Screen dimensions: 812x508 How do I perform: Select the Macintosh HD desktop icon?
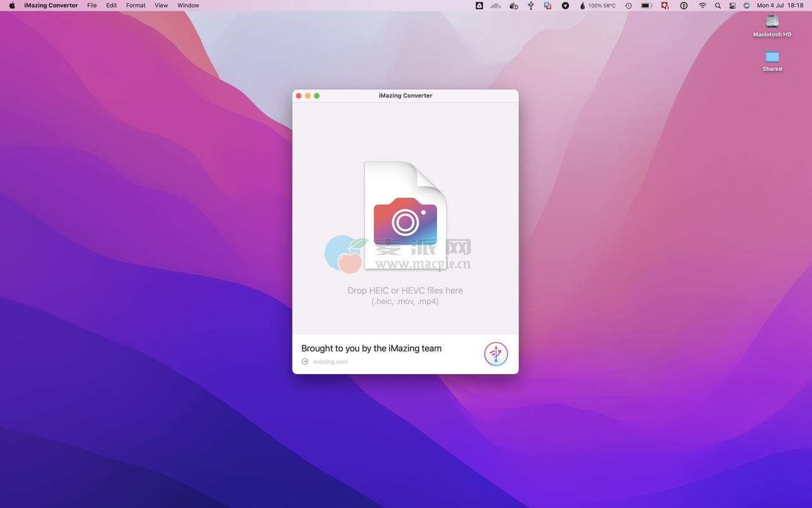772,25
